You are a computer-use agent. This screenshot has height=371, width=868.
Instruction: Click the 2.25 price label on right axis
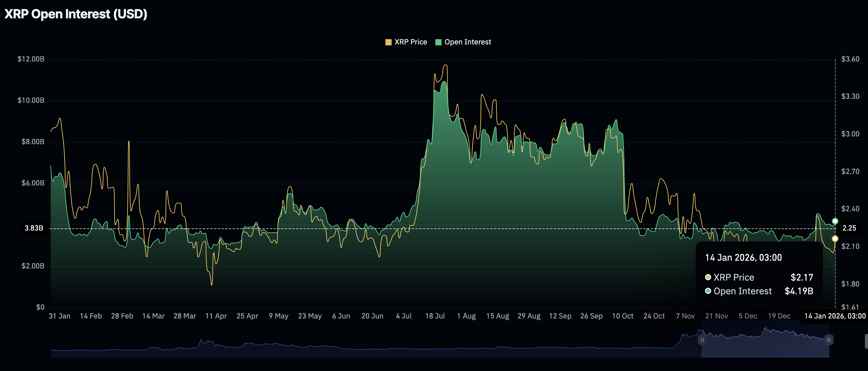(x=849, y=228)
